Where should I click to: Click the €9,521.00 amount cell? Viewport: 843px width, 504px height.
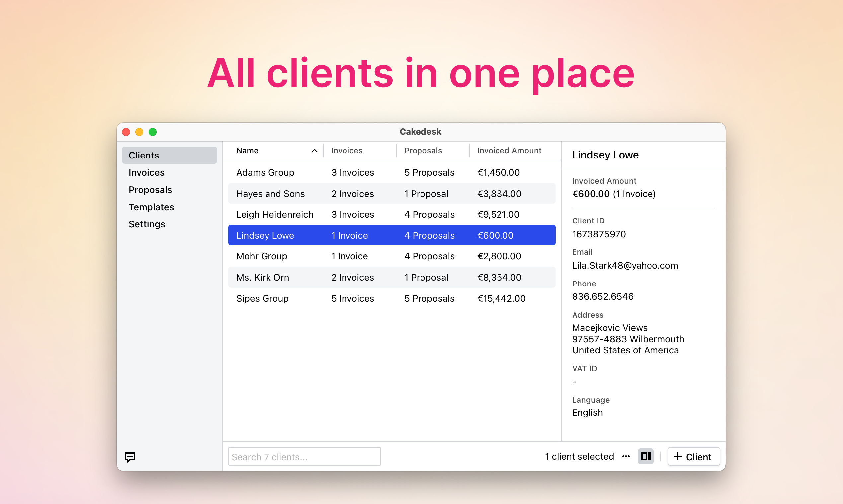coord(498,214)
